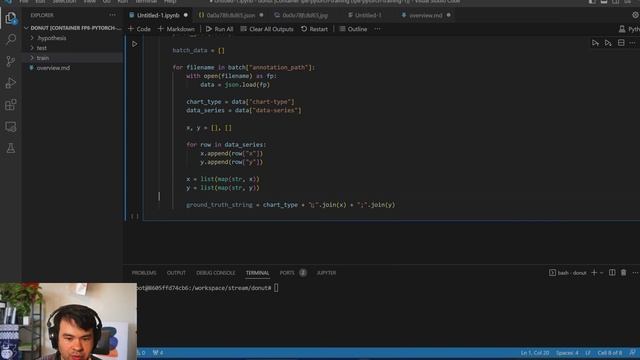The height and width of the screenshot is (360, 640).
Task: Add a new Code cell
Action: [x=139, y=29]
